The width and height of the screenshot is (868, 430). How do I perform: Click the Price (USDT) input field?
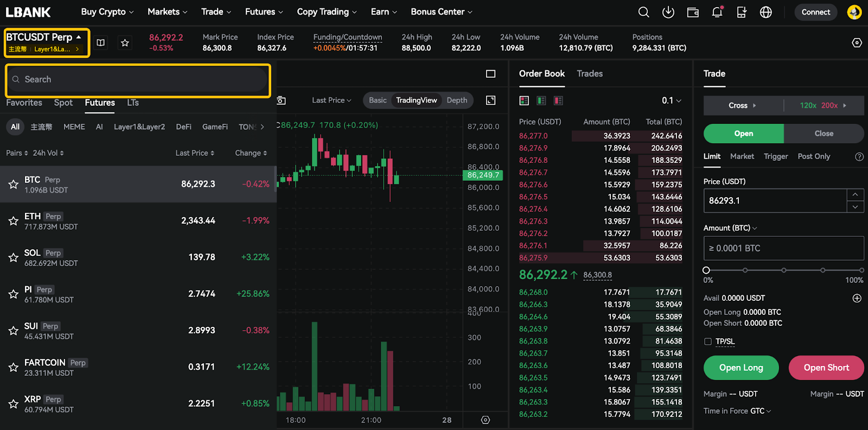[775, 201]
